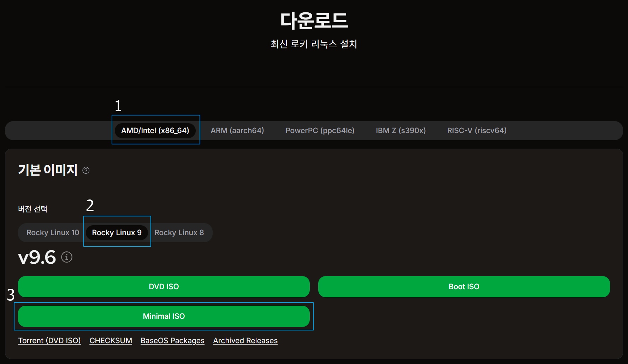Switch to the ARM (aarch64) tab
This screenshot has width=628, height=364.
click(237, 131)
